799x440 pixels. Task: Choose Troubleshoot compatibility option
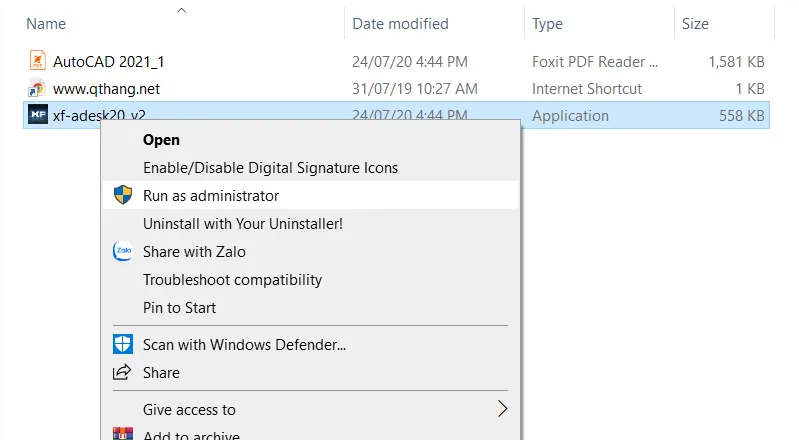coord(232,279)
